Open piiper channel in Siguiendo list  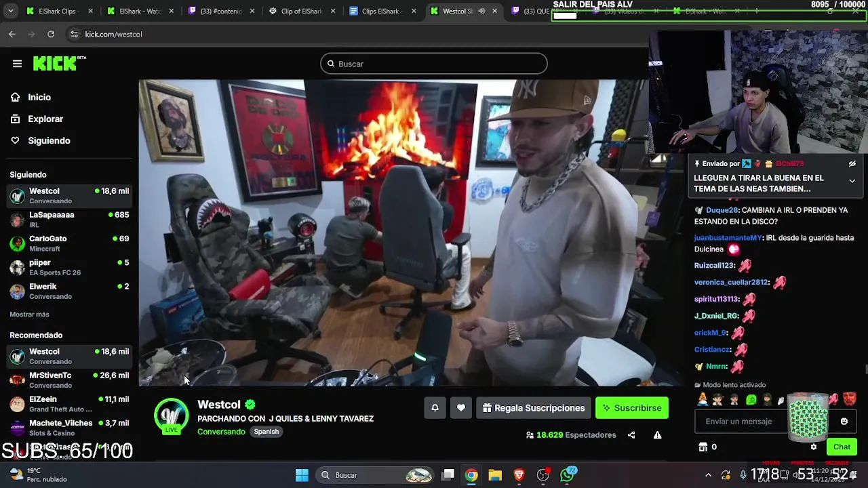(x=69, y=267)
